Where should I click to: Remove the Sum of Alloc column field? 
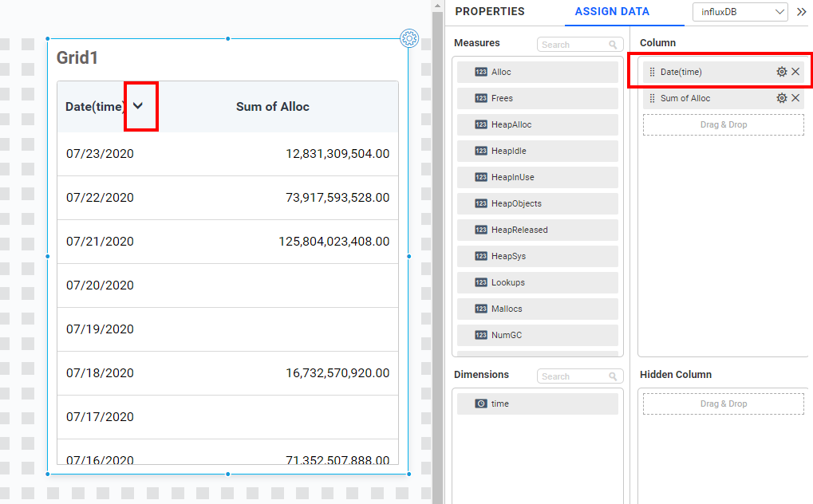point(795,98)
